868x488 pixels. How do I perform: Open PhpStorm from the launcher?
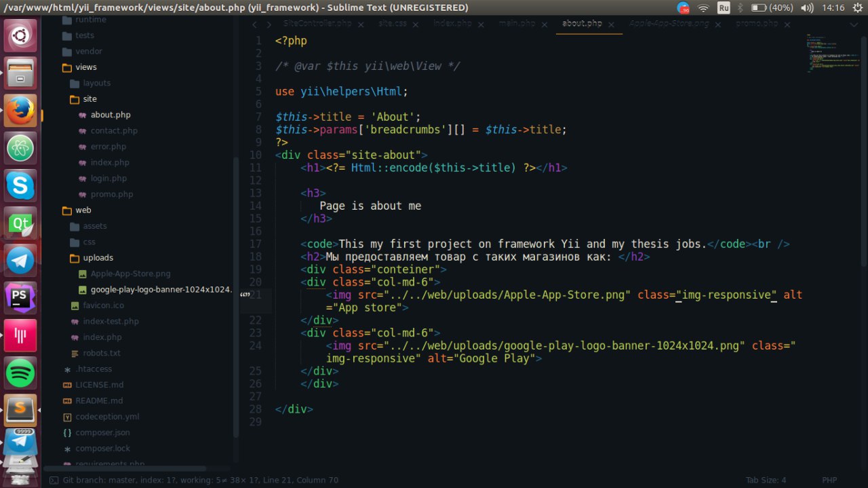click(x=20, y=297)
